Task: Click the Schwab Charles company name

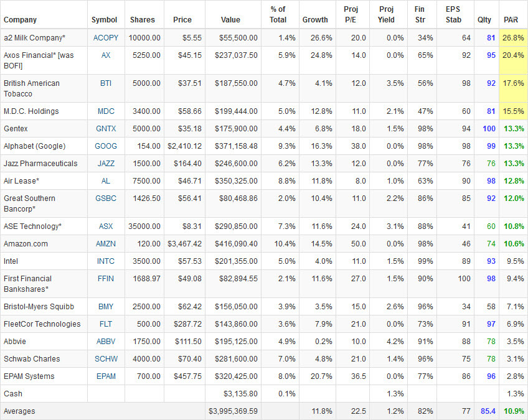Action: [32, 359]
